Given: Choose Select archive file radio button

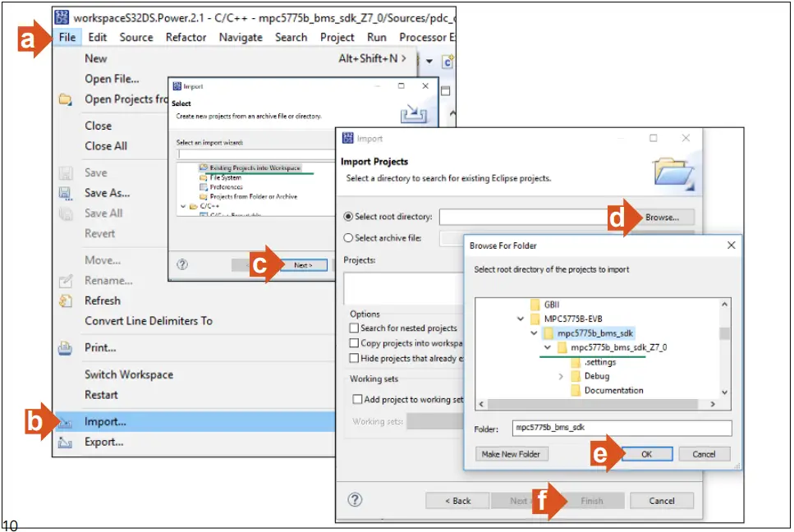Looking at the screenshot, I should pyautogui.click(x=348, y=238).
